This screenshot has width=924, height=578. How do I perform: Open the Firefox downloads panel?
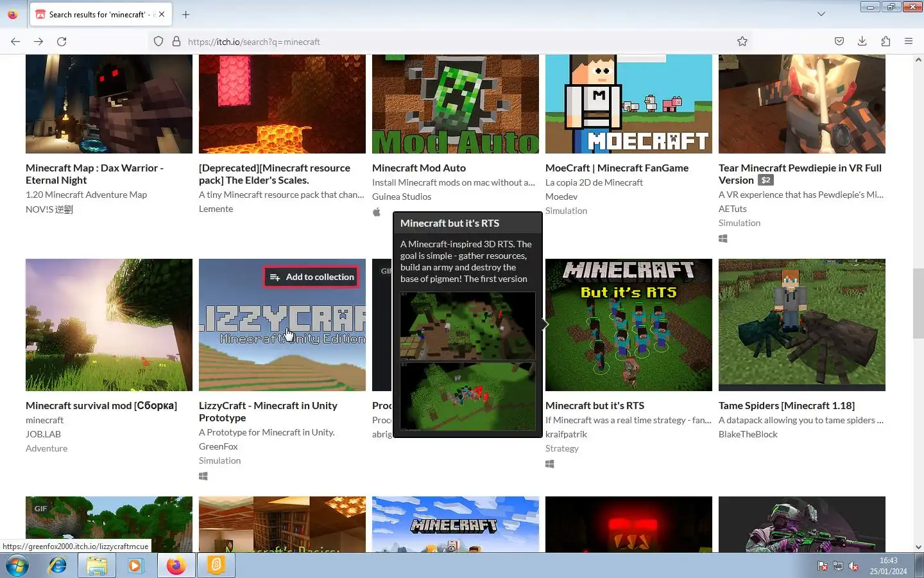tap(862, 42)
